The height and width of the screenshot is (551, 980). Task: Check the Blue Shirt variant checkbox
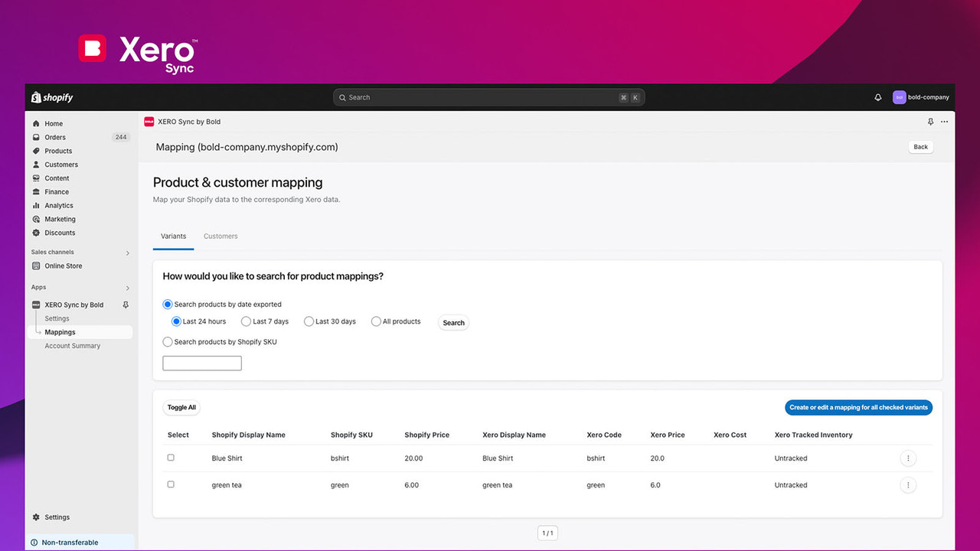pyautogui.click(x=170, y=457)
